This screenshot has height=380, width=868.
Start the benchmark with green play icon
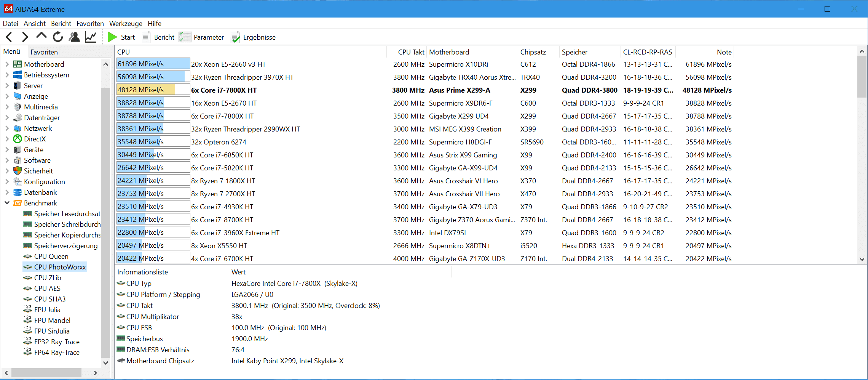pyautogui.click(x=112, y=37)
